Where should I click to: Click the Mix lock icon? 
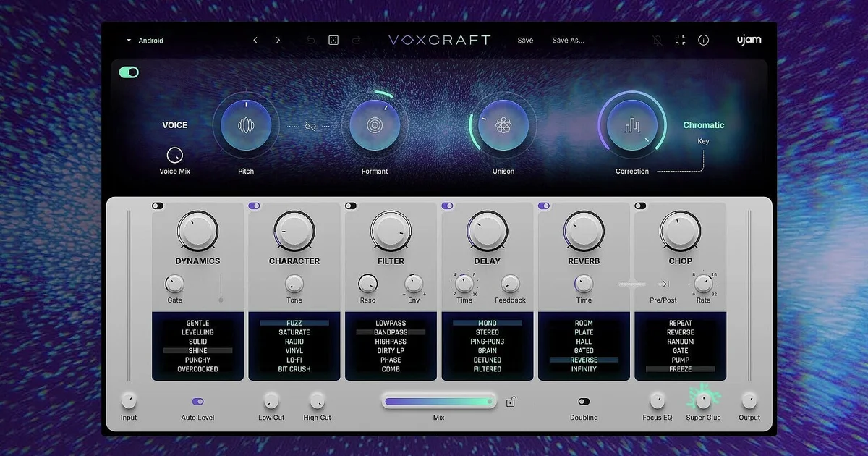tap(511, 402)
